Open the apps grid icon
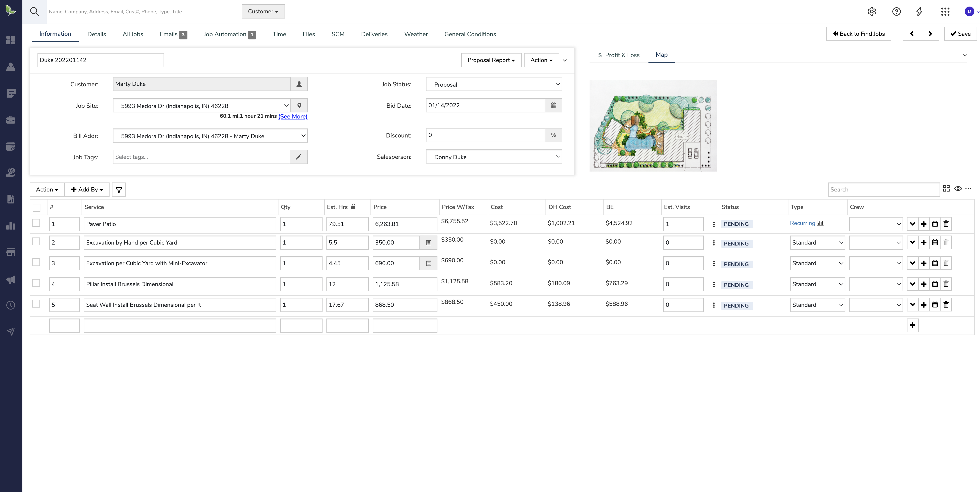 click(x=945, y=11)
